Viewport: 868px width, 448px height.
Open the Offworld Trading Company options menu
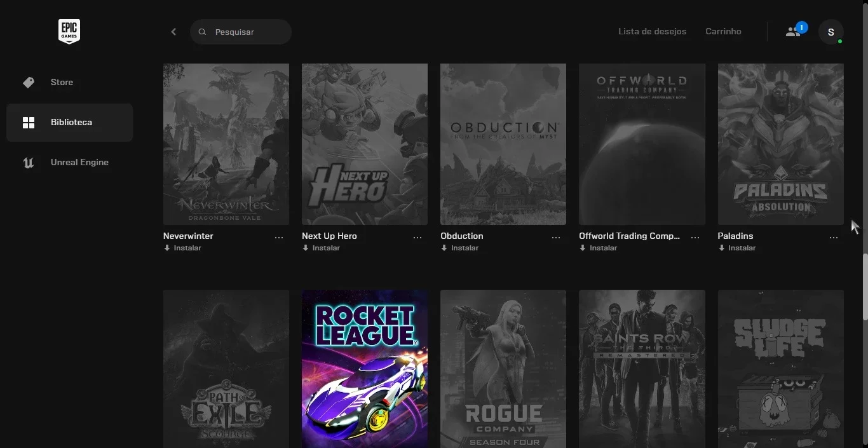coord(695,238)
